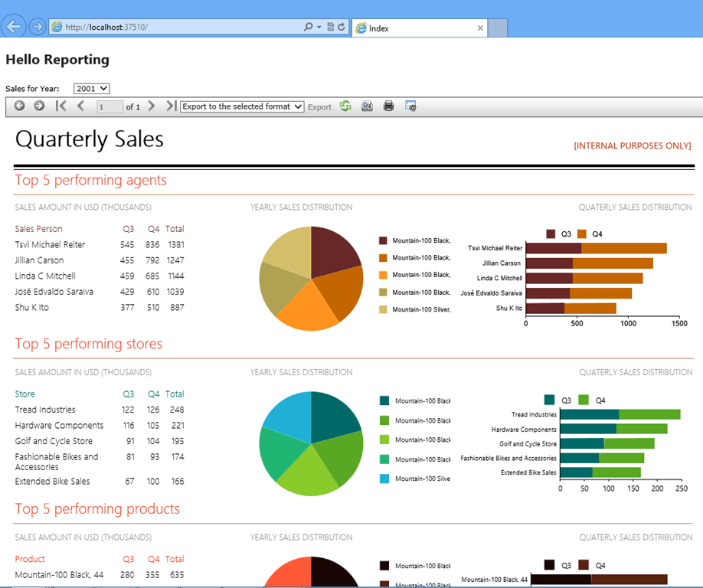The width and height of the screenshot is (703, 588).
Task: Open the address bar autocomplete dropdown arrow
Action: pos(319,28)
